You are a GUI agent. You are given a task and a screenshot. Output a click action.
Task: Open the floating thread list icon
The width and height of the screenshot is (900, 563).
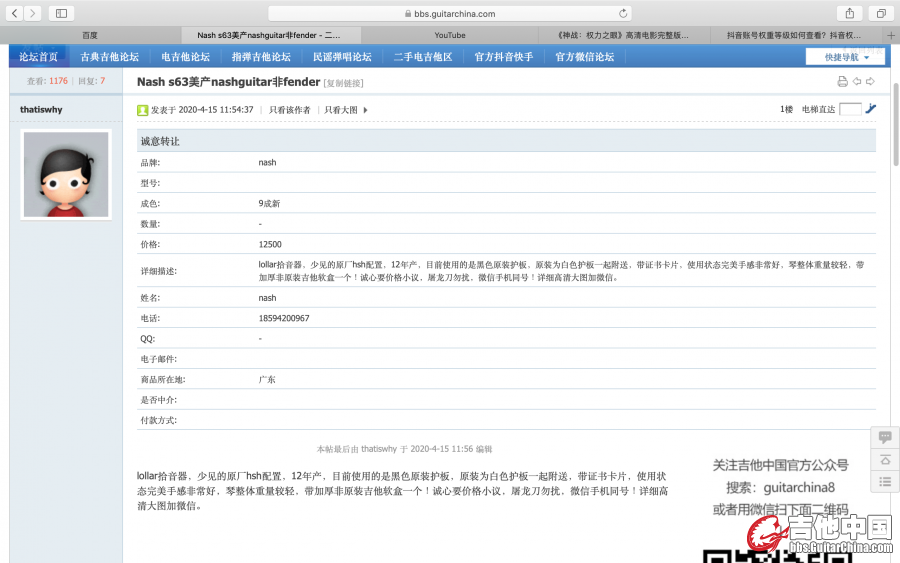point(884,482)
